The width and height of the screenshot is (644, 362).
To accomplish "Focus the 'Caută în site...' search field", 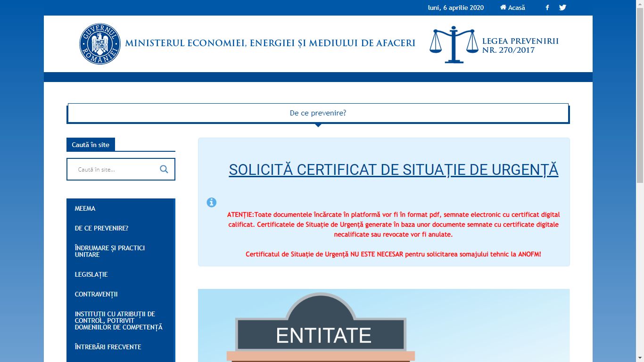I will click(x=121, y=169).
